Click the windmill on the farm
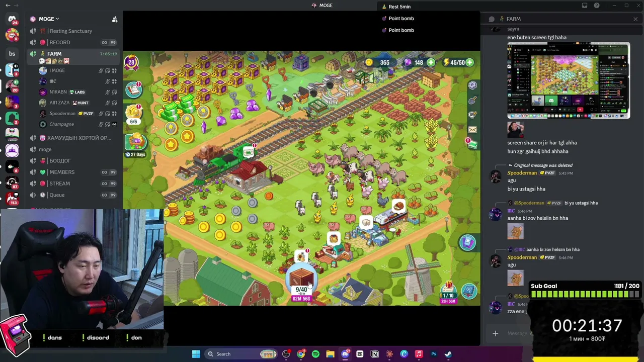The image size is (644, 362). point(417,274)
